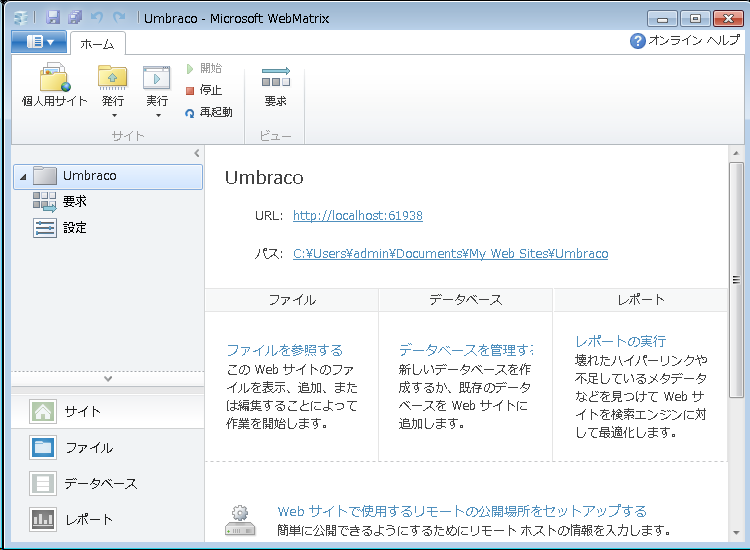Collapse the Umbraco tree node triangle
The width and height of the screenshot is (750, 550).
pos(23,177)
